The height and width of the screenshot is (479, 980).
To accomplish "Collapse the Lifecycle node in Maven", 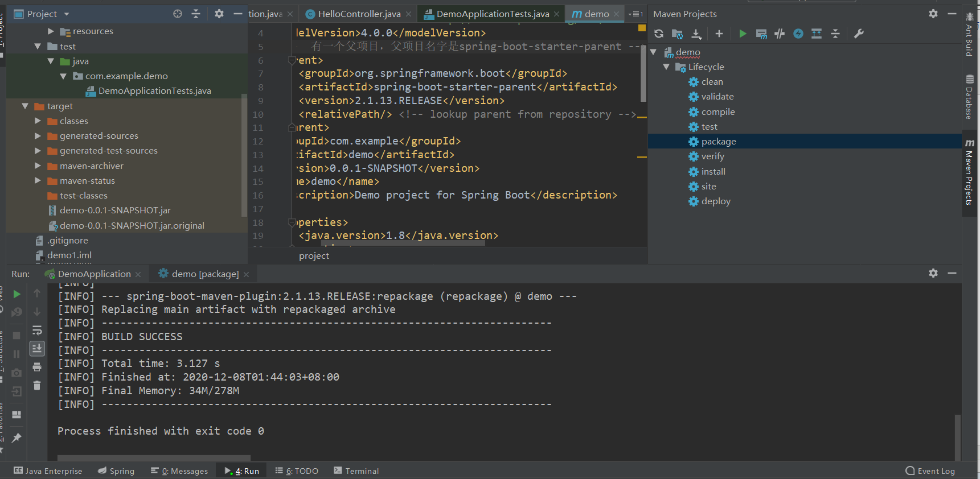I will tap(666, 67).
